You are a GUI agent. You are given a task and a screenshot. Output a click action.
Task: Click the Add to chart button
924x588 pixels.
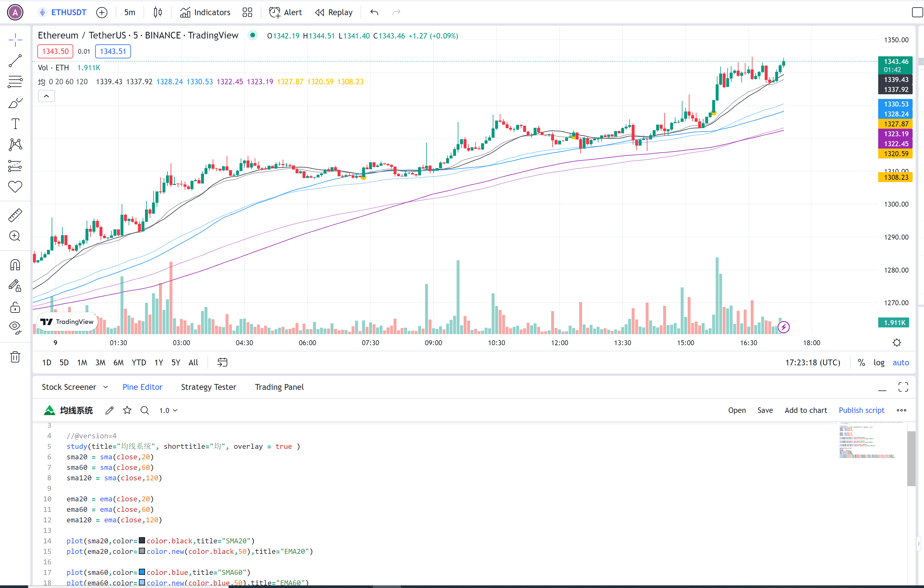(806, 410)
